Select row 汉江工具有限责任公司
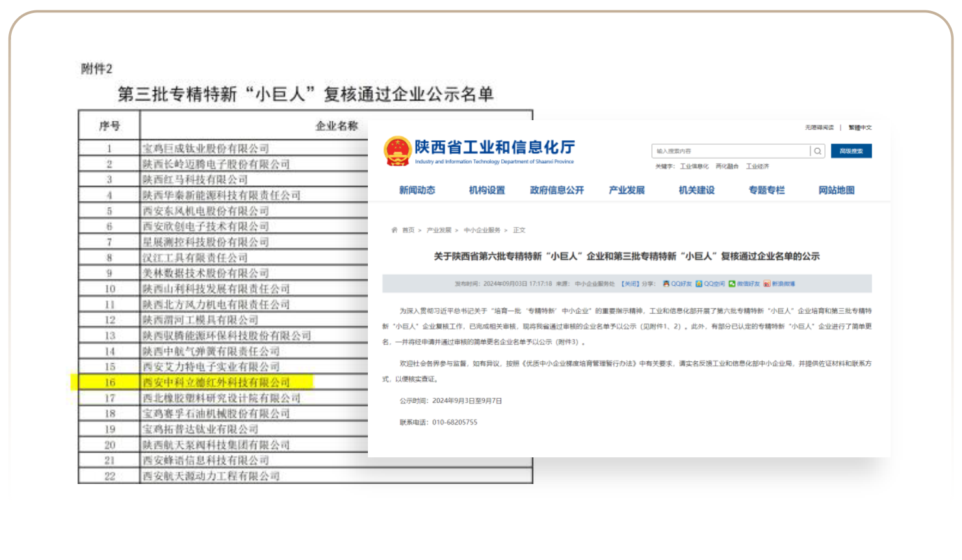Screen dimensions: 962x560 [195, 258]
